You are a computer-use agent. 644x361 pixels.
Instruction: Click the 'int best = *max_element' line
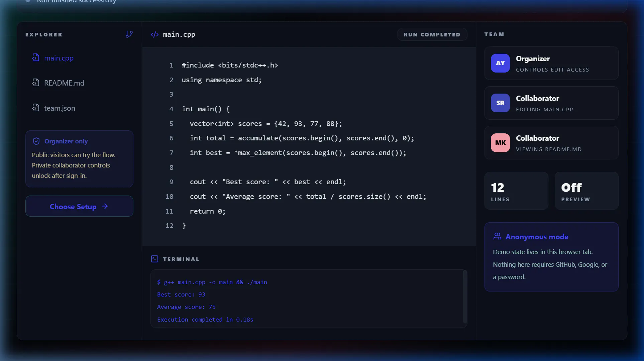pyautogui.click(x=298, y=153)
